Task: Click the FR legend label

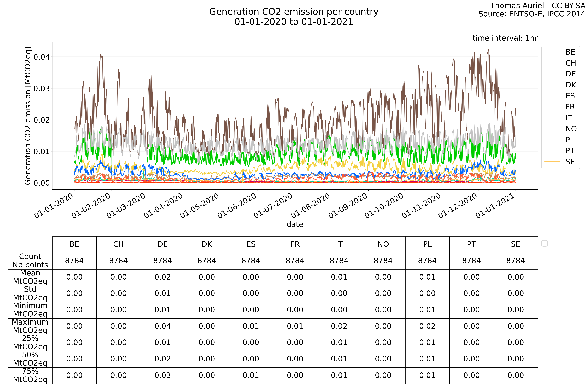Action: (x=570, y=107)
